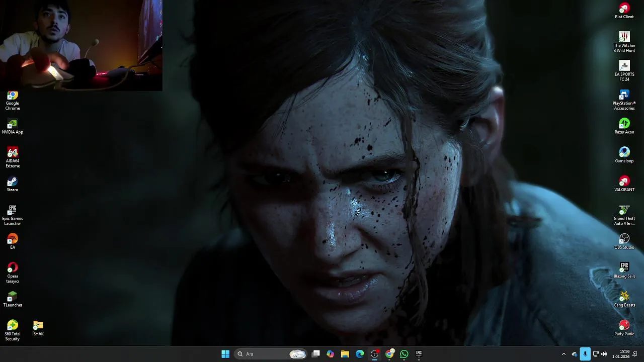This screenshot has width=644, height=362.
Task: Open Task View from the taskbar
Action: click(x=315, y=354)
